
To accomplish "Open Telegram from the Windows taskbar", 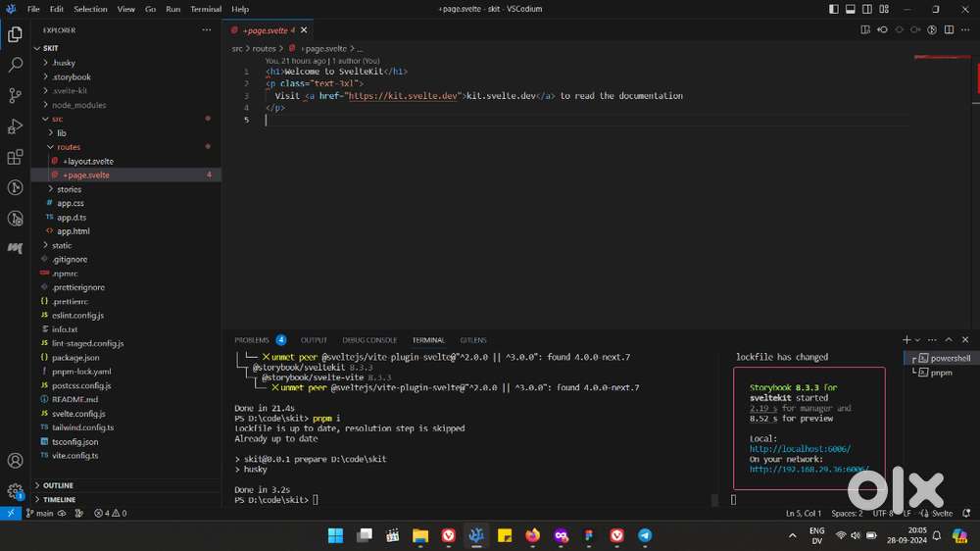I will click(x=645, y=535).
